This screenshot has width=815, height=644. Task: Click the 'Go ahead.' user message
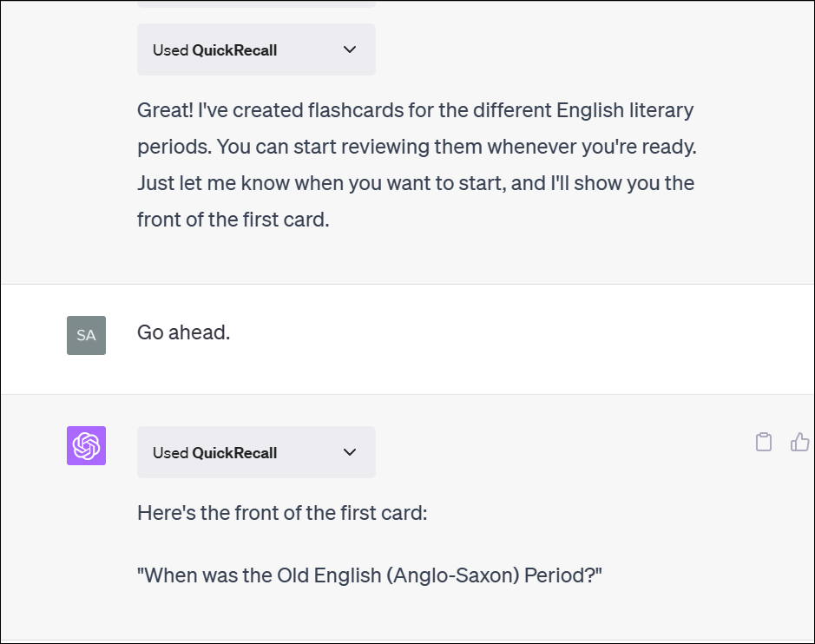click(183, 332)
